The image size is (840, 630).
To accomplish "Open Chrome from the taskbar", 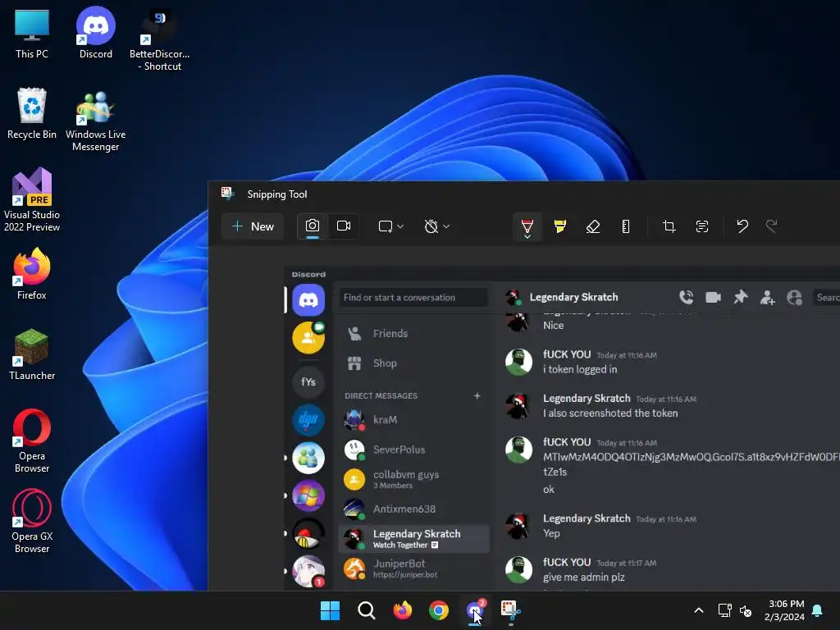I will coord(439,610).
